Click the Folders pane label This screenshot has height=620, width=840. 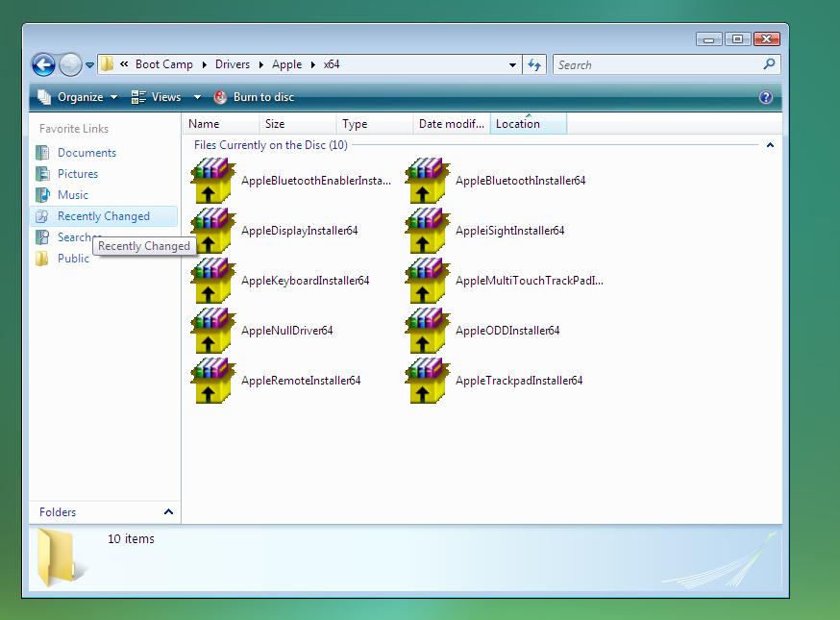pos(58,511)
